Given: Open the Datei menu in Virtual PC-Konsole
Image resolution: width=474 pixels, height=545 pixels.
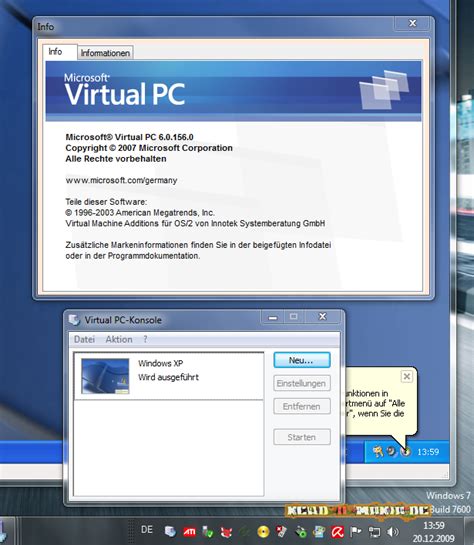Looking at the screenshot, I should coord(84,339).
